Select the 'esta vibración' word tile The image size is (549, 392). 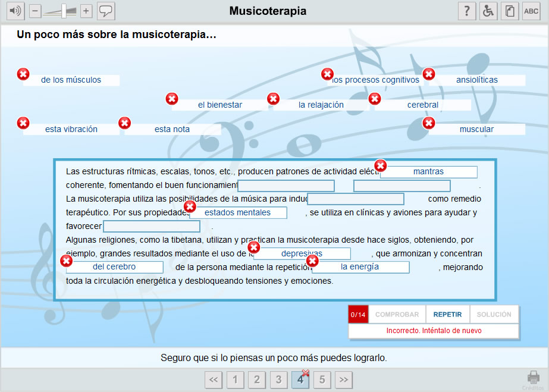point(71,130)
